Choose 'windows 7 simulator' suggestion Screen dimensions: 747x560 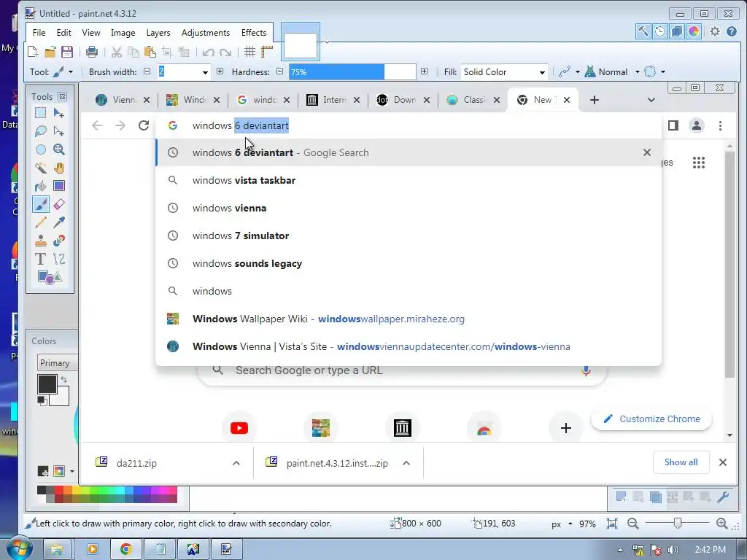[409, 236]
